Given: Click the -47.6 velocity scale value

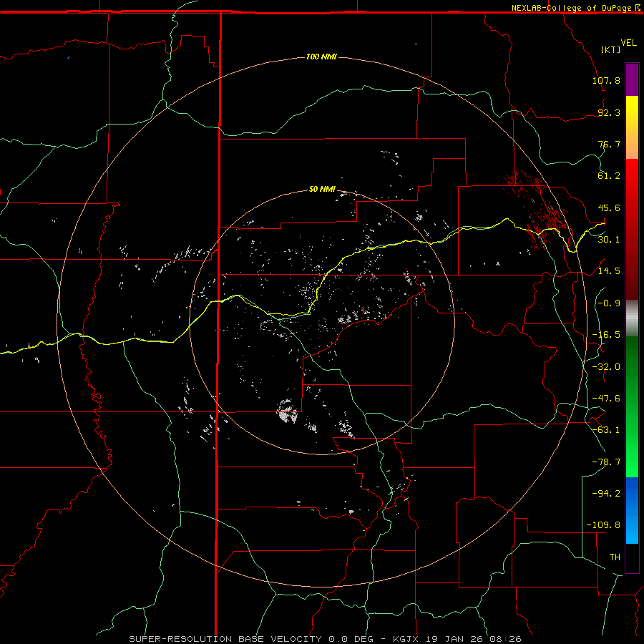Looking at the screenshot, I should pyautogui.click(x=606, y=399).
